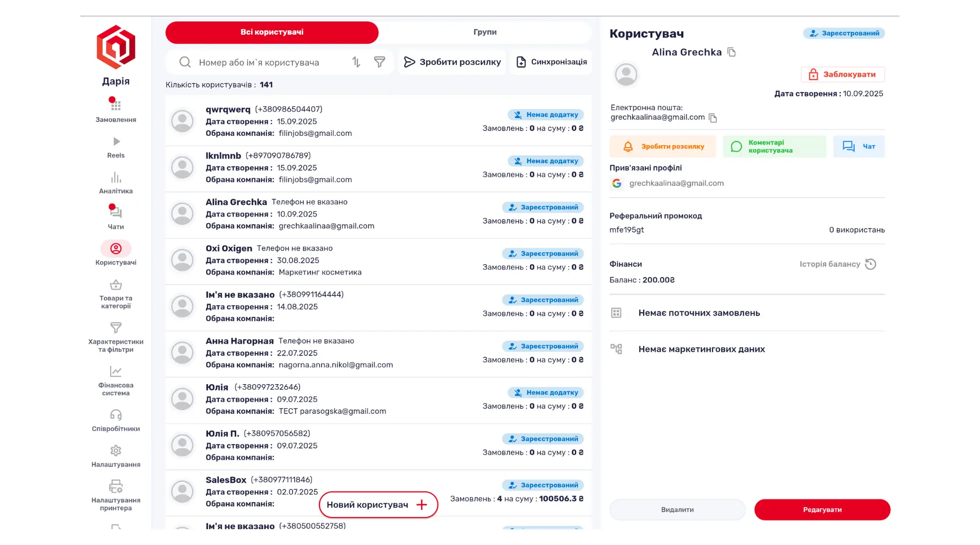The height and width of the screenshot is (545, 980).
Task: Click the Немає додатку badge for qwrqwerq
Action: pos(546,115)
